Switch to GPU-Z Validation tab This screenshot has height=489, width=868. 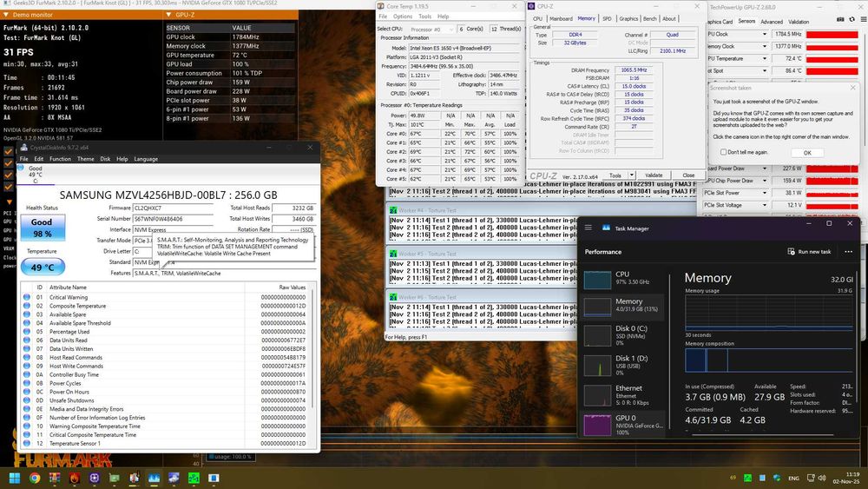tap(799, 22)
